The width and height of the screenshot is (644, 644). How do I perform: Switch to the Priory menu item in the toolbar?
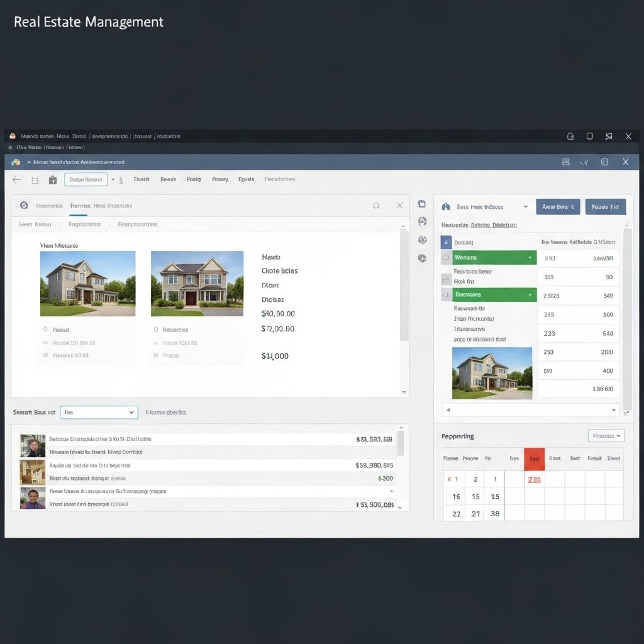(219, 179)
